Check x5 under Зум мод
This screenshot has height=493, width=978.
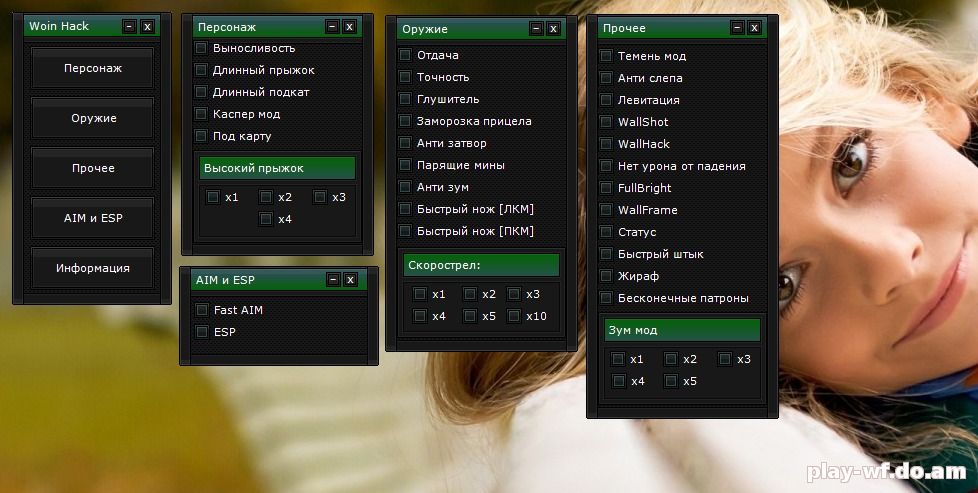pos(671,381)
